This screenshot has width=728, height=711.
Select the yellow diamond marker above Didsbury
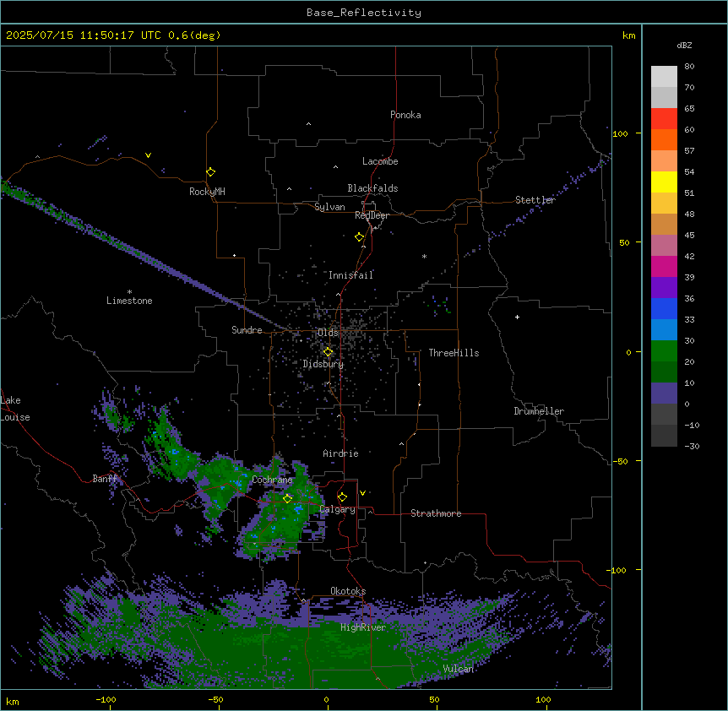coord(328,352)
